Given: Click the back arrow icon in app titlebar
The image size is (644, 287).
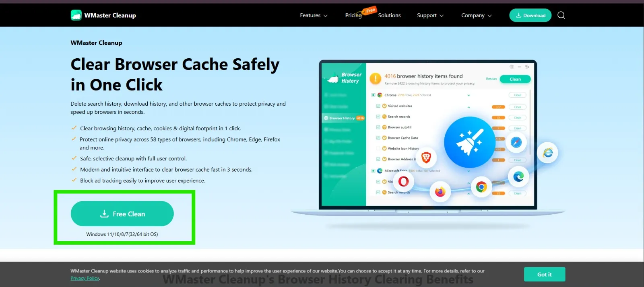Looking at the screenshot, I should tap(527, 67).
